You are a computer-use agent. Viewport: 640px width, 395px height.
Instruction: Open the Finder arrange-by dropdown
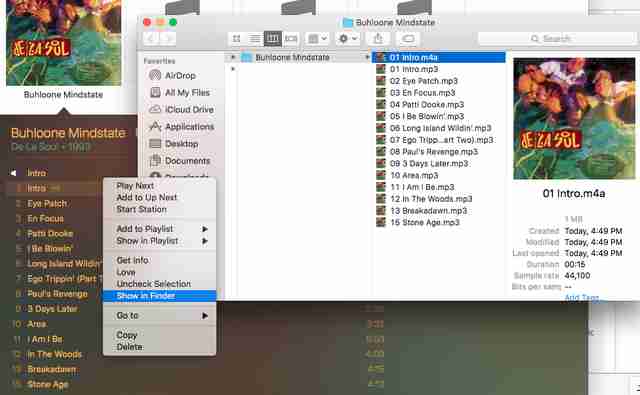[317, 39]
